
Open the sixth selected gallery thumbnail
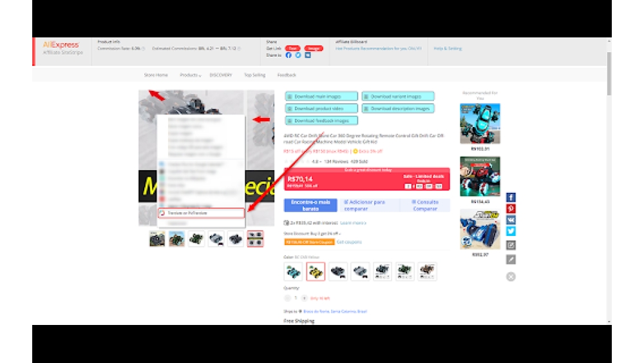tap(255, 239)
